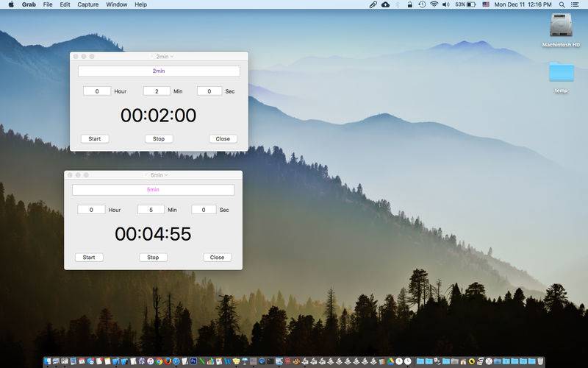Screen dimensions: 588x368
Task: Open the Apple menu
Action: coord(11,4)
